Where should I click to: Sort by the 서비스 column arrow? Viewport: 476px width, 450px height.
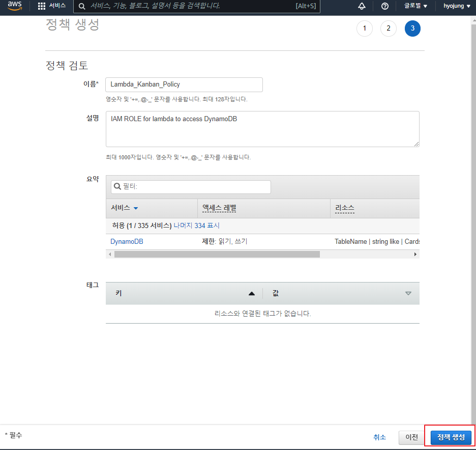(136, 208)
